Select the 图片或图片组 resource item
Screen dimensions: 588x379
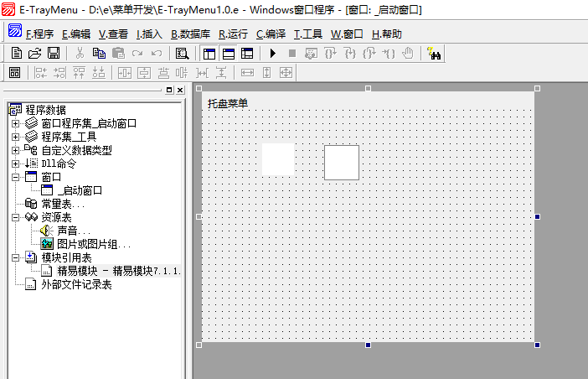94,244
